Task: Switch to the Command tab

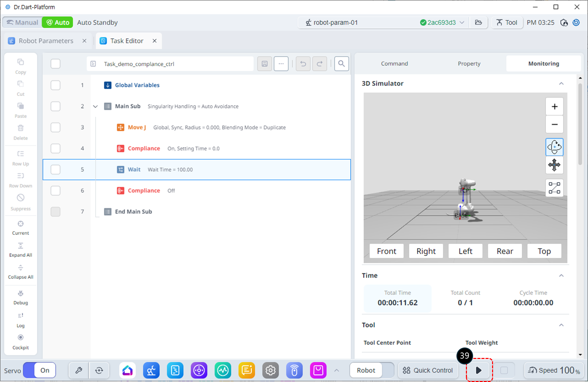Action: click(394, 64)
